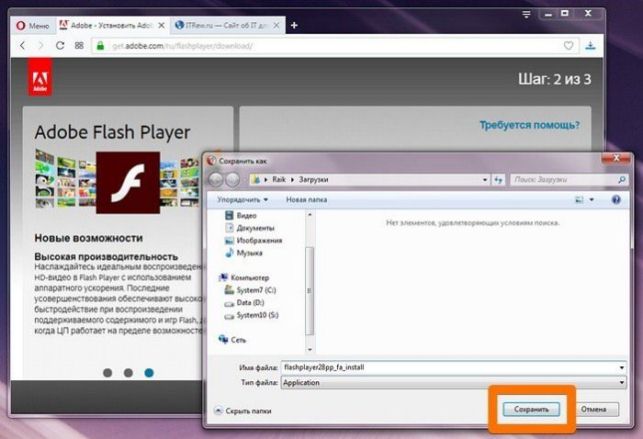The height and width of the screenshot is (439, 643).
Task: Open Opera tab menu icon in title bar
Action: pos(527,14)
